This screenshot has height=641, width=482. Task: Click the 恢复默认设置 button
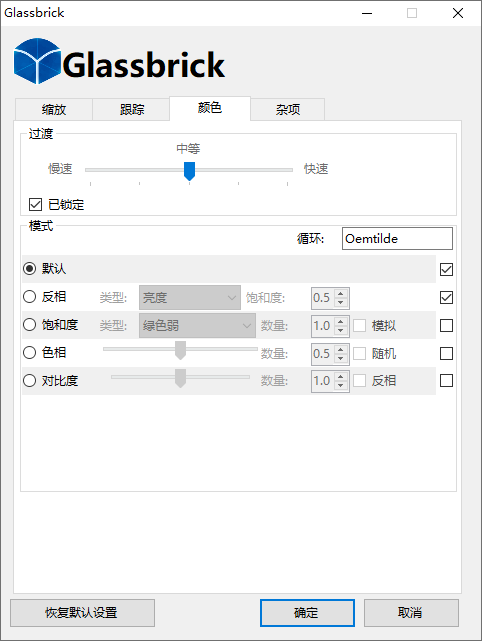click(x=82, y=613)
